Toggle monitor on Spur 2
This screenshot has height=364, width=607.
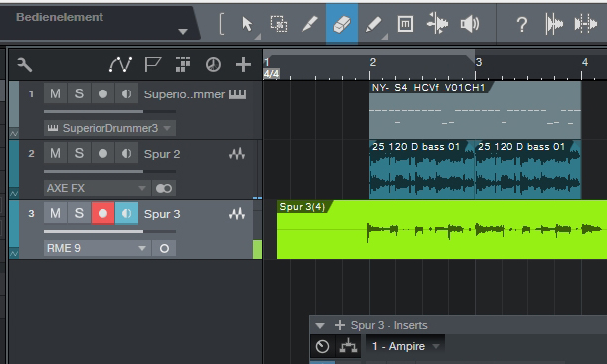(126, 153)
